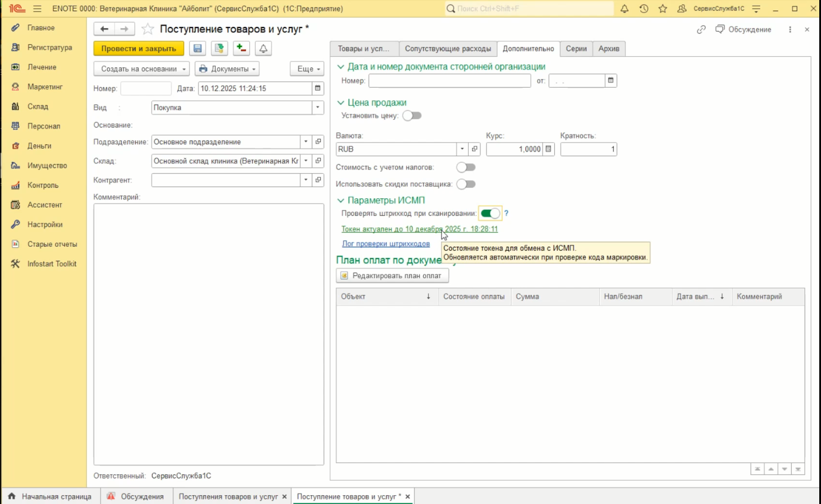Click the get-link chain icon
This screenshot has height=504, width=821.
tap(701, 29)
